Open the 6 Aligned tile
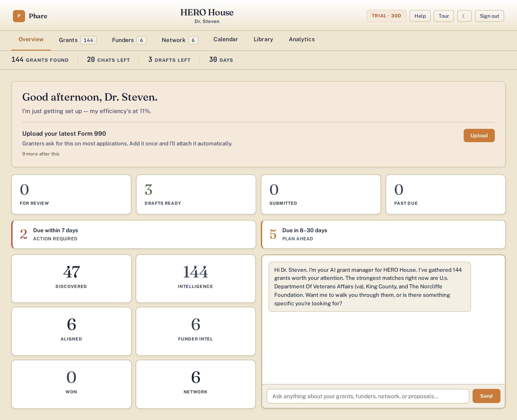517x420 pixels. pyautogui.click(x=71, y=331)
